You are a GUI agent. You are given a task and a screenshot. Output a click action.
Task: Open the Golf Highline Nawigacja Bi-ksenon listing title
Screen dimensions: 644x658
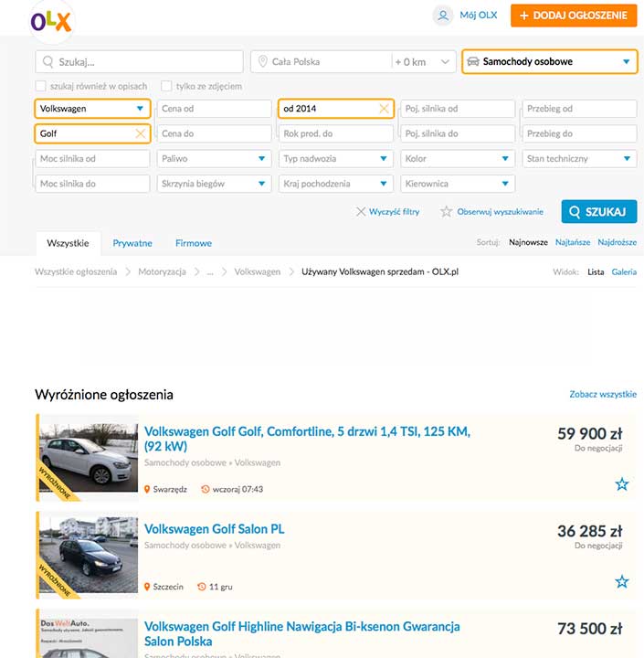(x=302, y=634)
